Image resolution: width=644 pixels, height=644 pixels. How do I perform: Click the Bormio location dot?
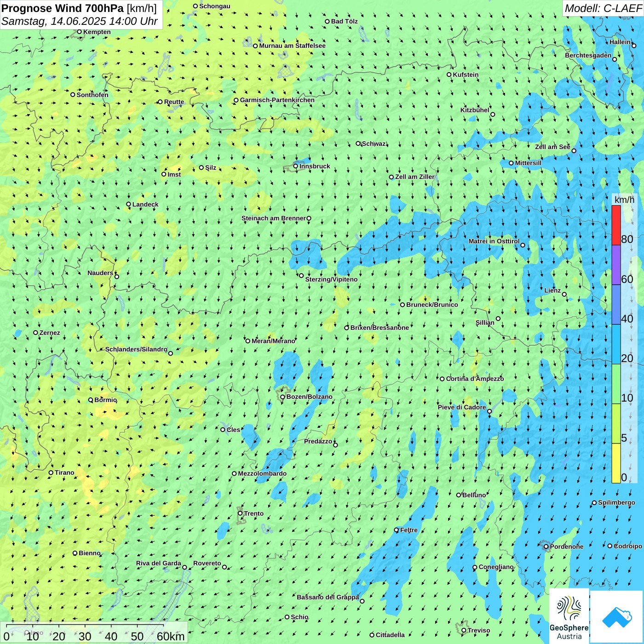91,400
